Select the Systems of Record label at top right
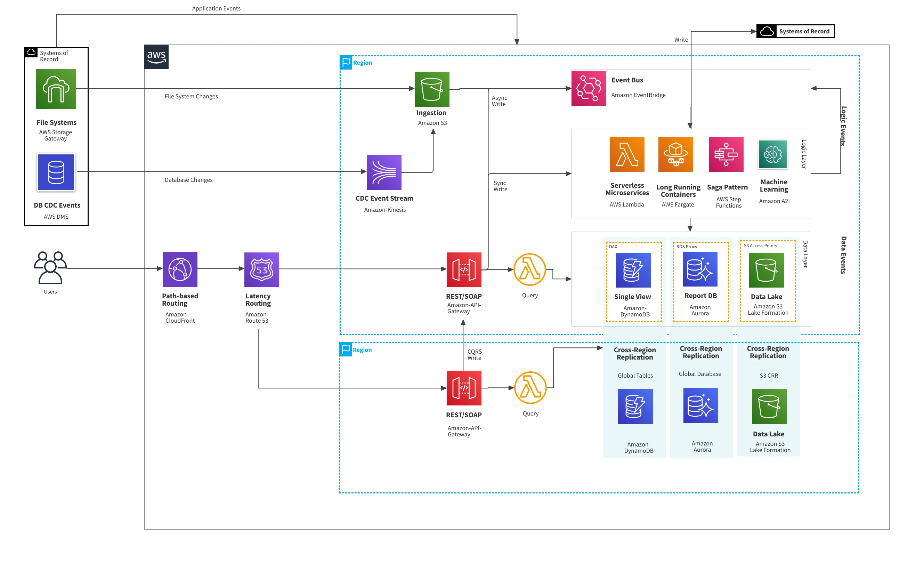924x564 pixels. (x=804, y=31)
